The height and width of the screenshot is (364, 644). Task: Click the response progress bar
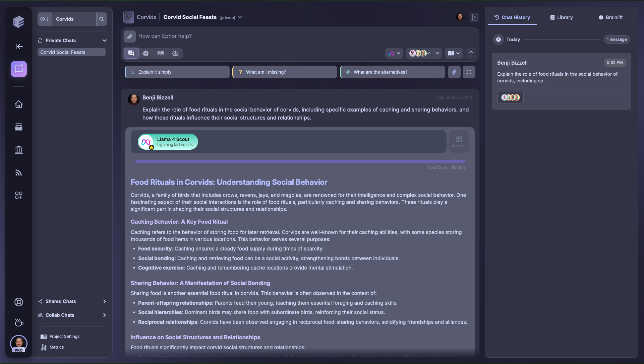[x=300, y=161]
